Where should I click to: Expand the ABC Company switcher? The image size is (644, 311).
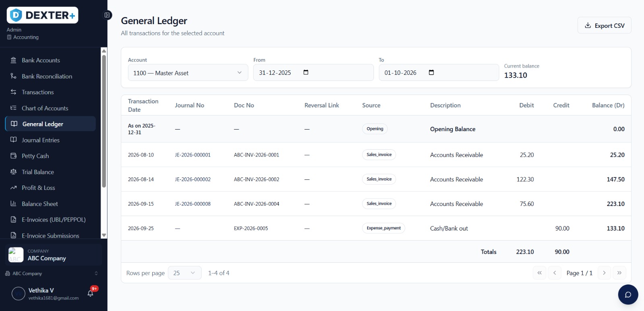[x=52, y=274]
